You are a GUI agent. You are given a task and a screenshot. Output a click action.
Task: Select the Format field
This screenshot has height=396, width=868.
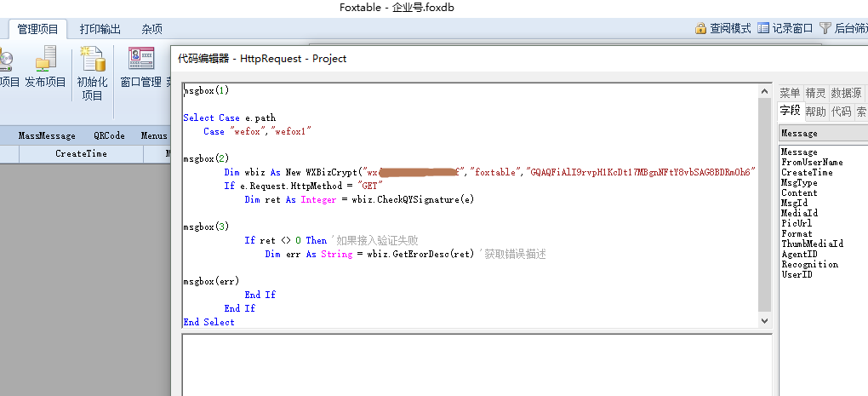(796, 233)
